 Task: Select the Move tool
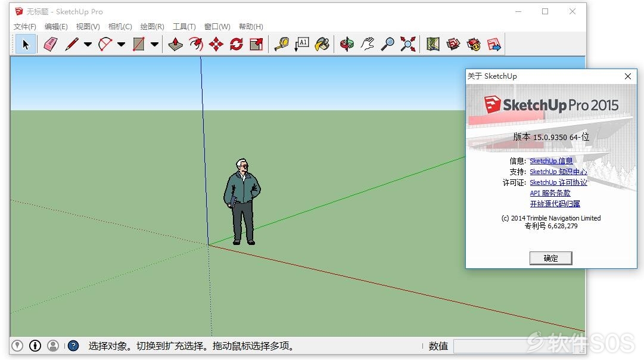pyautogui.click(x=216, y=44)
